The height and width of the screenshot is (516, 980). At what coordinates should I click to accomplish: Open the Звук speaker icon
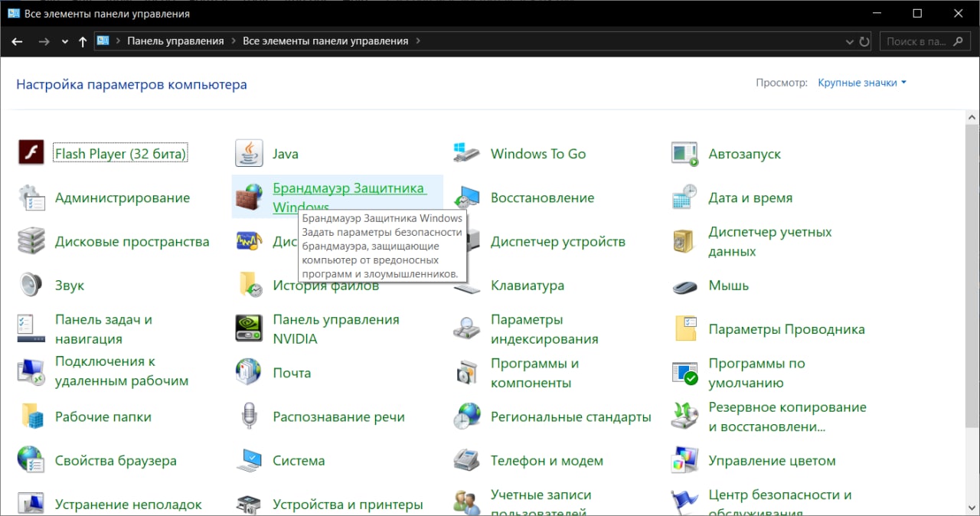tap(31, 285)
